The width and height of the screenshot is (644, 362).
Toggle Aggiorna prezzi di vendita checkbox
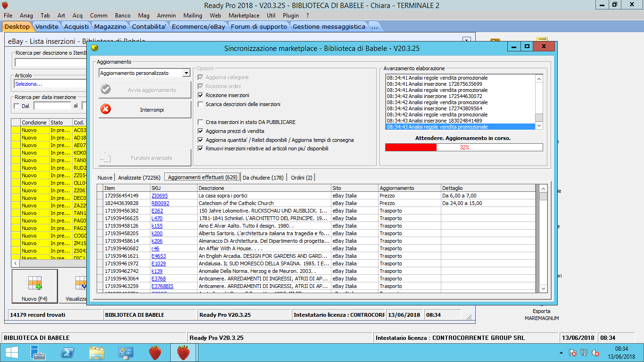pos(201,131)
